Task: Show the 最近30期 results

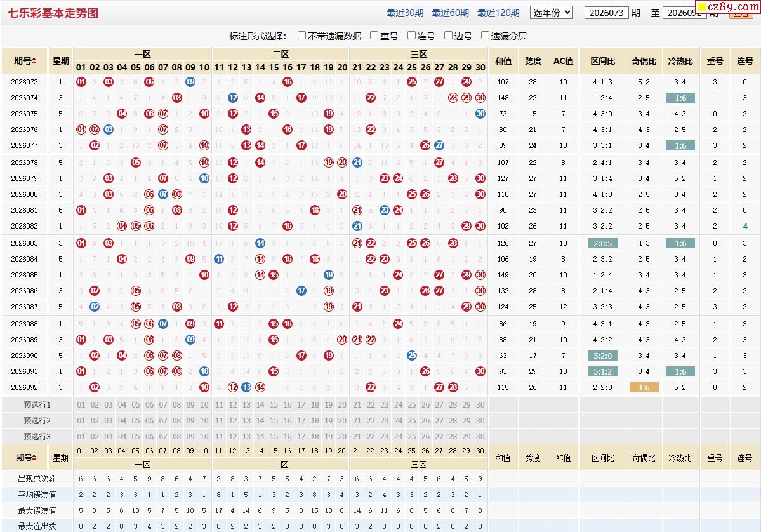Action: click(x=405, y=13)
